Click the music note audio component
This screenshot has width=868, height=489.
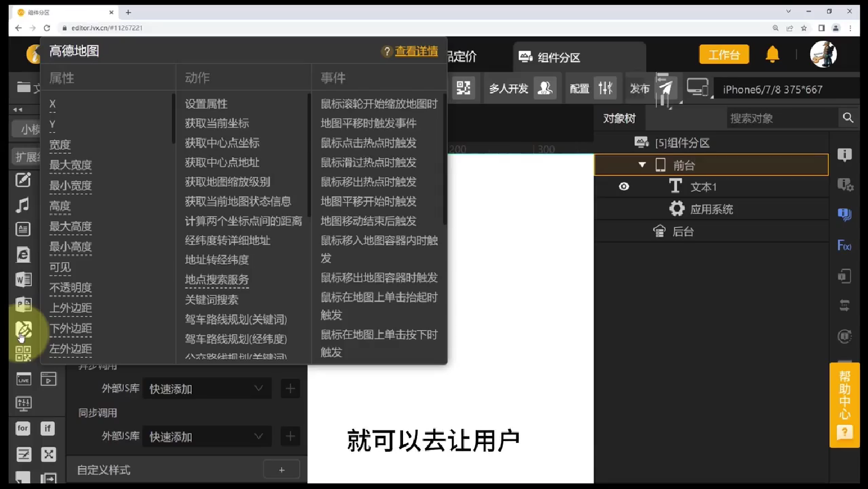pyautogui.click(x=23, y=205)
